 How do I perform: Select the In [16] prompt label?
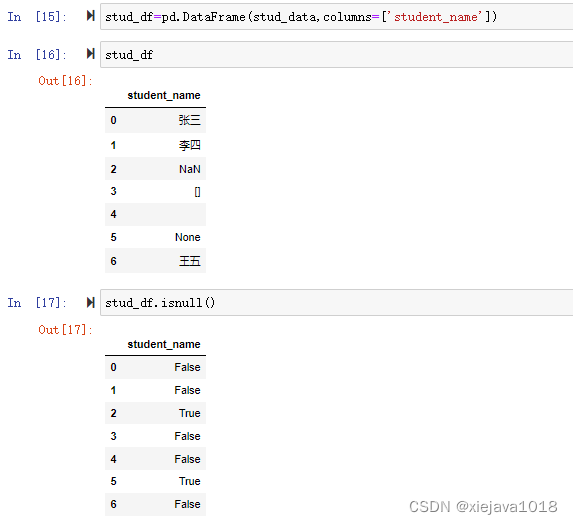pyautogui.click(x=37, y=55)
